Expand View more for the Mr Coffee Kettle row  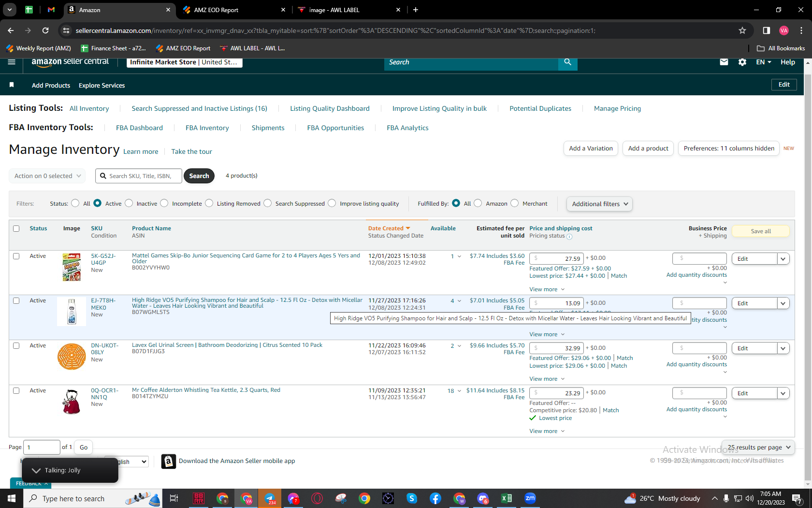click(x=547, y=431)
